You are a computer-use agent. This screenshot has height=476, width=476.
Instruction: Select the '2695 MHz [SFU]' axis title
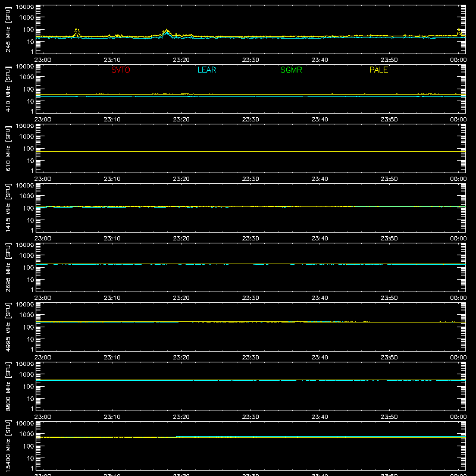pyautogui.click(x=8, y=267)
